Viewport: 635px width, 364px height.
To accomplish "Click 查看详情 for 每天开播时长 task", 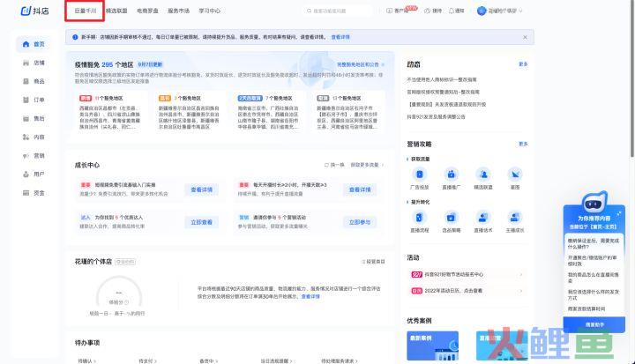I will point(360,189).
